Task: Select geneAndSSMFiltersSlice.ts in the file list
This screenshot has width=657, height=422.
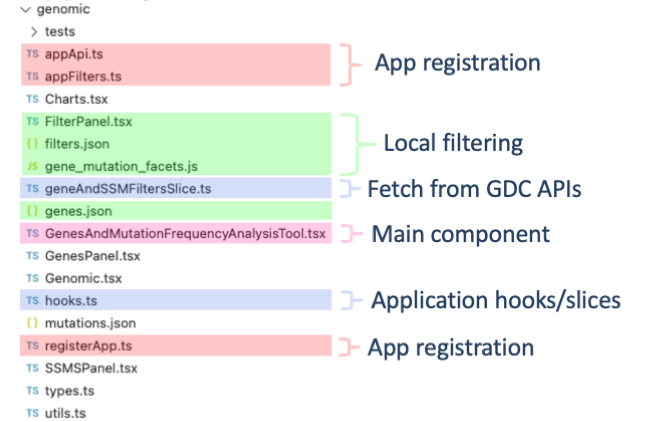Action: click(x=128, y=188)
